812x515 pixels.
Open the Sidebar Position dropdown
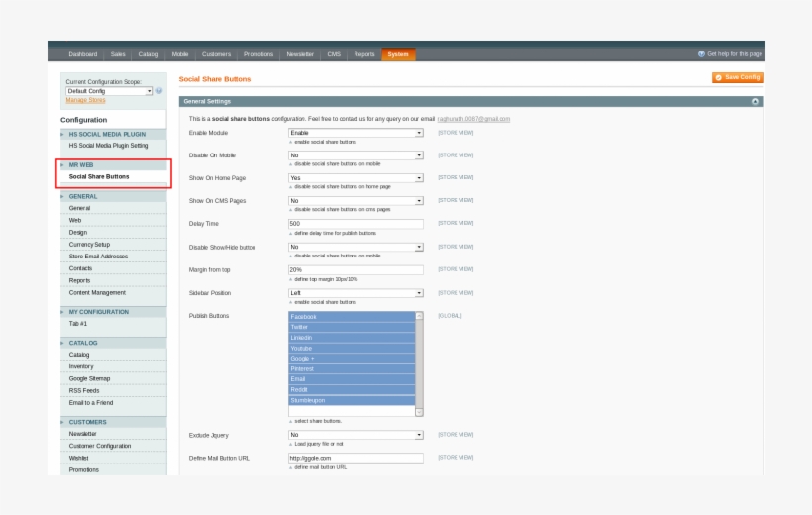(x=355, y=293)
